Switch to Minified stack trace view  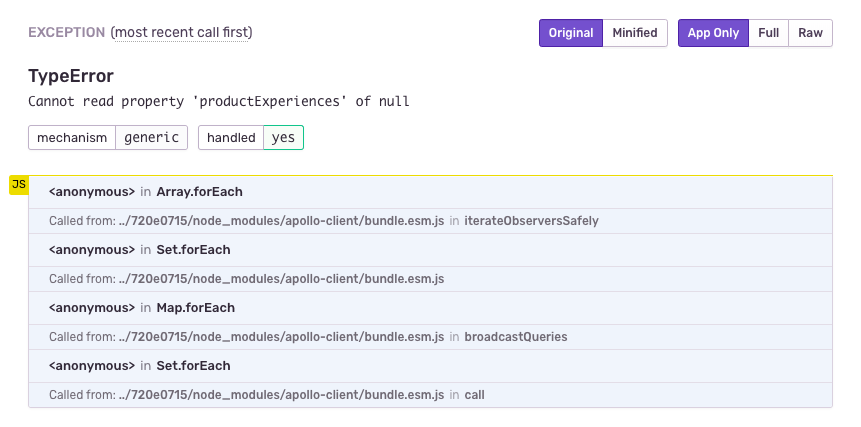tap(635, 33)
